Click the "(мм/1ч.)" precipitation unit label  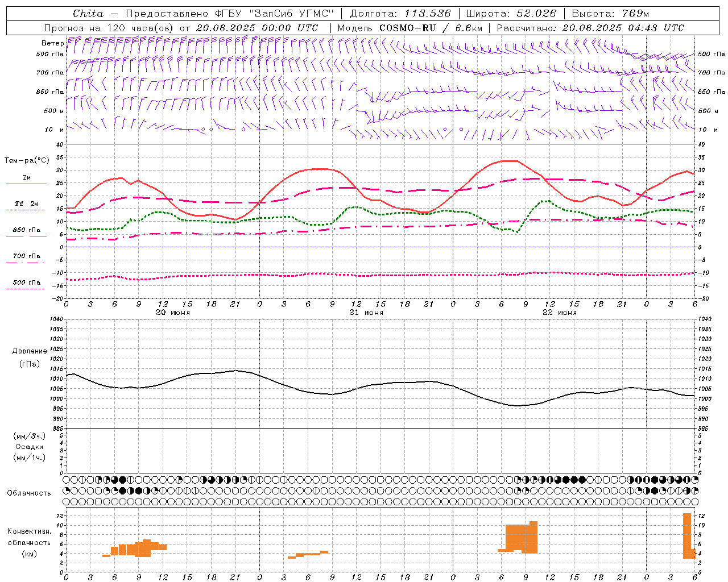pyautogui.click(x=30, y=458)
